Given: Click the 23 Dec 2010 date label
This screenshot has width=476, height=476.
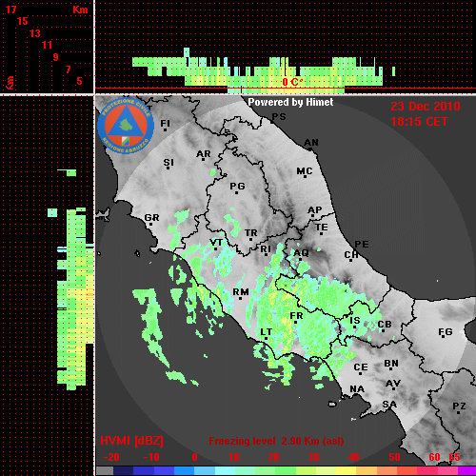Looking at the screenshot, I should [x=426, y=107].
